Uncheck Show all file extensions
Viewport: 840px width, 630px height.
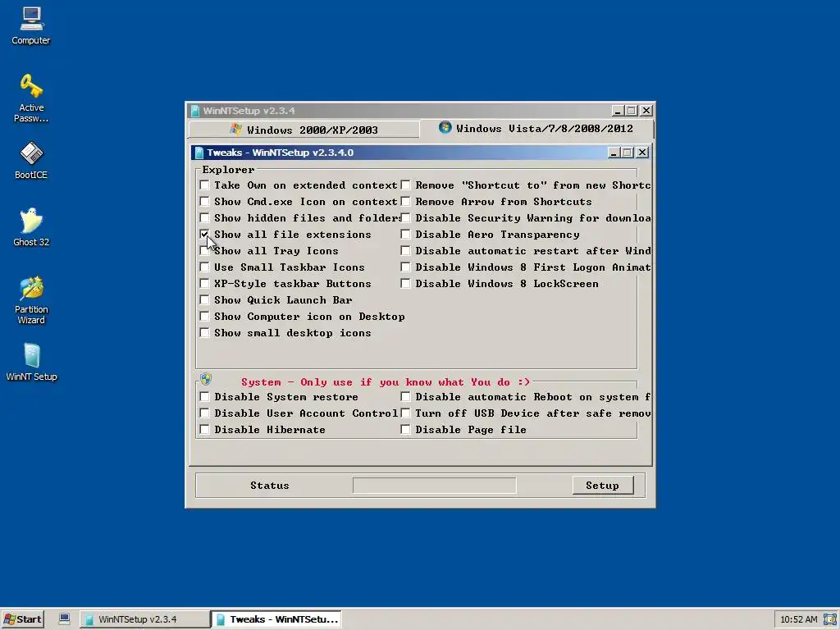pyautogui.click(x=204, y=234)
